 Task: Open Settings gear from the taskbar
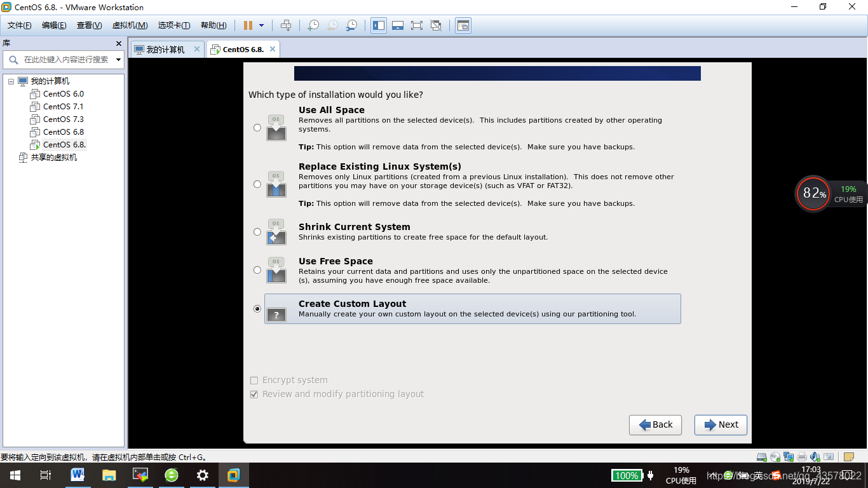(x=203, y=475)
